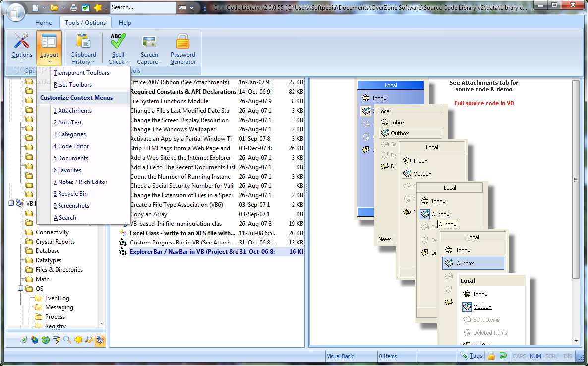Click the new blank document icon

35,7
